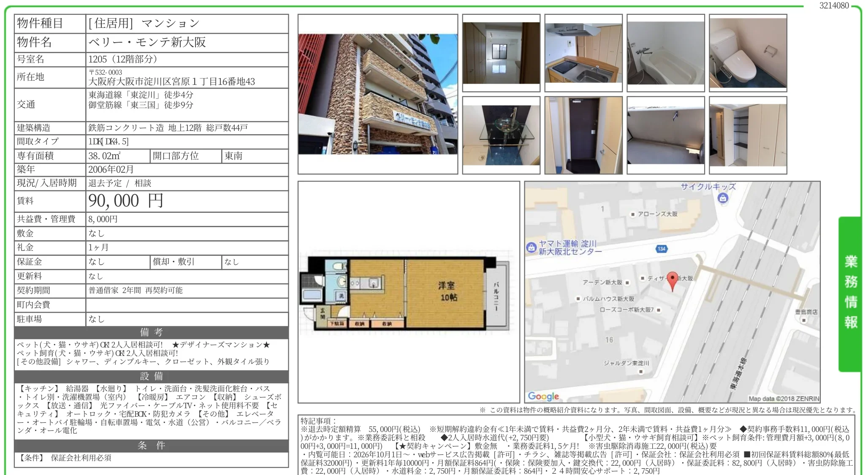The image size is (868, 475).
Task: Click the red property location pin on map
Action: click(672, 282)
